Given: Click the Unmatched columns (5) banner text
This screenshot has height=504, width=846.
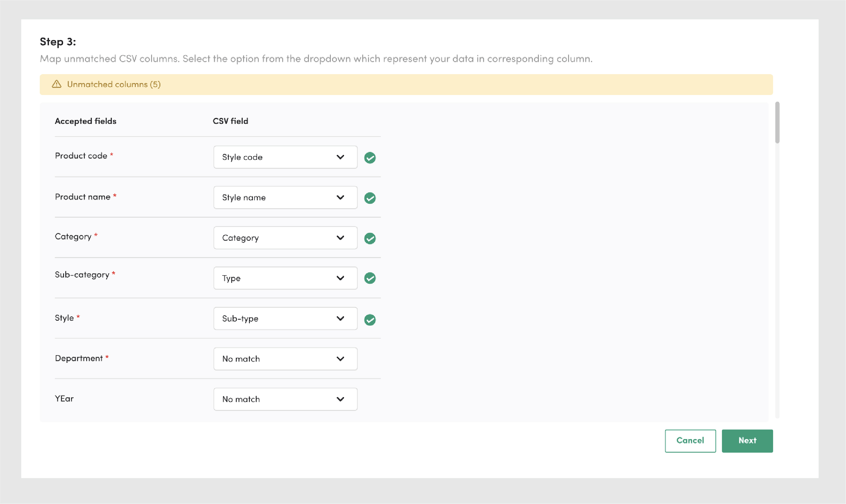Looking at the screenshot, I should pos(114,84).
